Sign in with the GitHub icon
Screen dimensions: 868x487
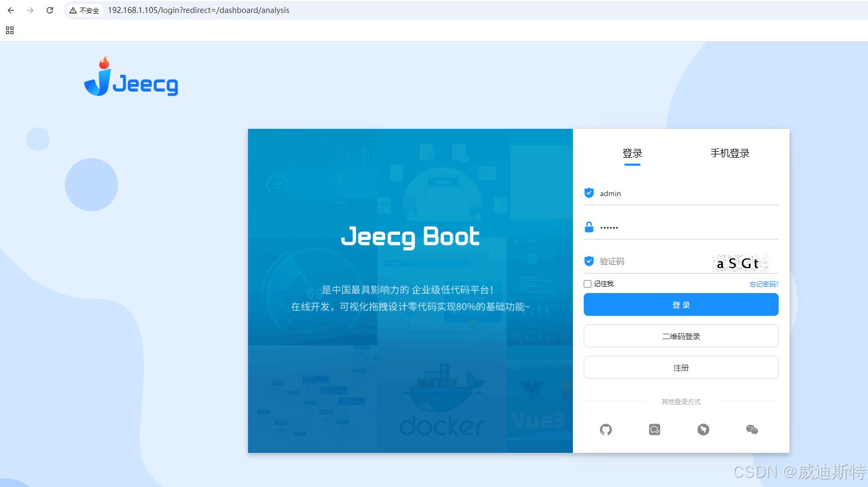pos(606,430)
